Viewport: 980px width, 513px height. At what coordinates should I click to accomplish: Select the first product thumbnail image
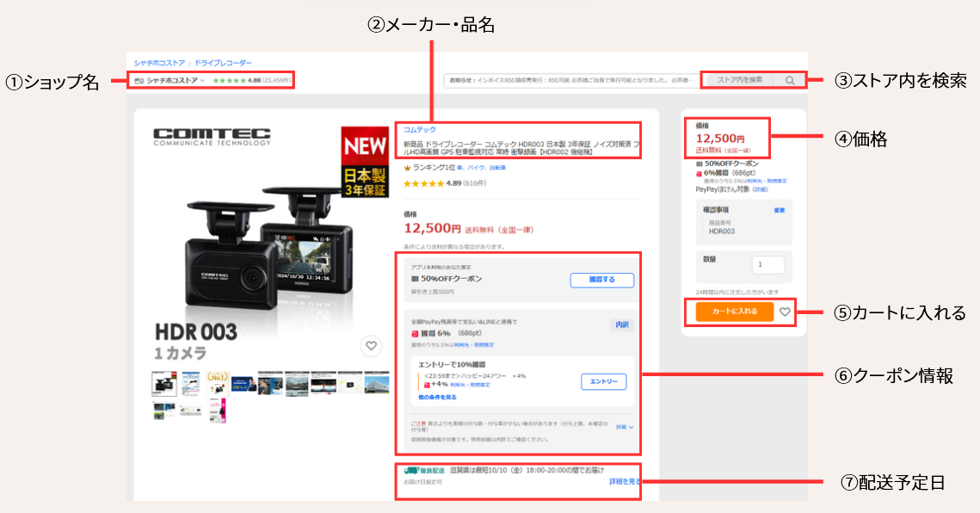click(x=163, y=383)
